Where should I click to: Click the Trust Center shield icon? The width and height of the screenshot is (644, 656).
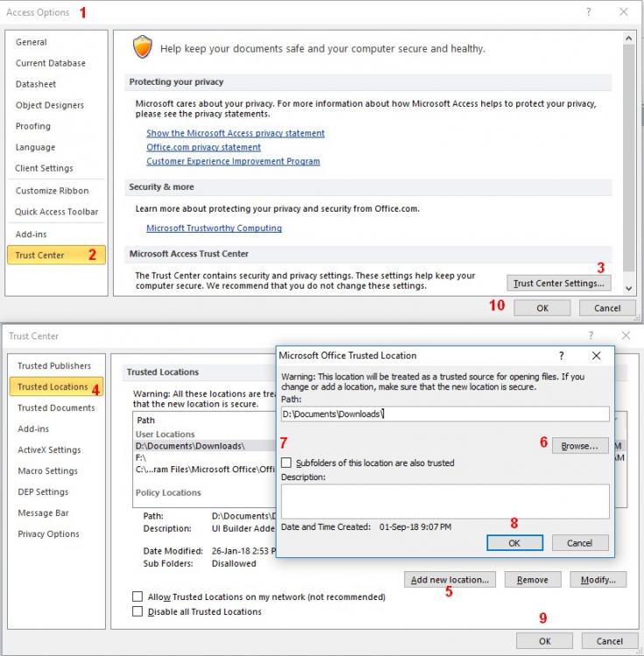coord(143,47)
